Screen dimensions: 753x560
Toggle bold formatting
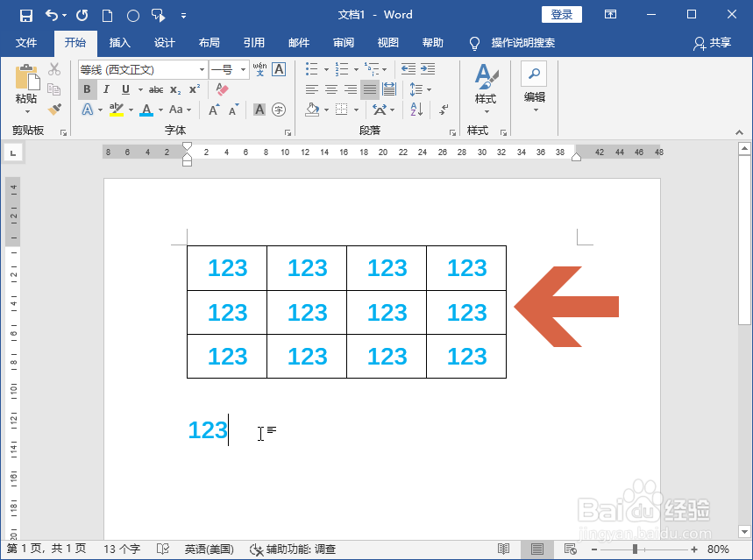pyautogui.click(x=88, y=89)
